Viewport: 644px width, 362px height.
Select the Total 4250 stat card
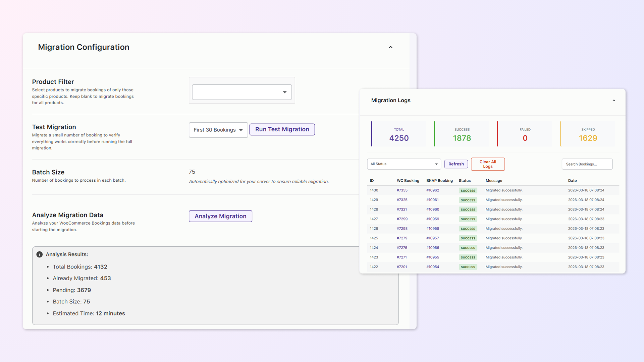pyautogui.click(x=399, y=134)
